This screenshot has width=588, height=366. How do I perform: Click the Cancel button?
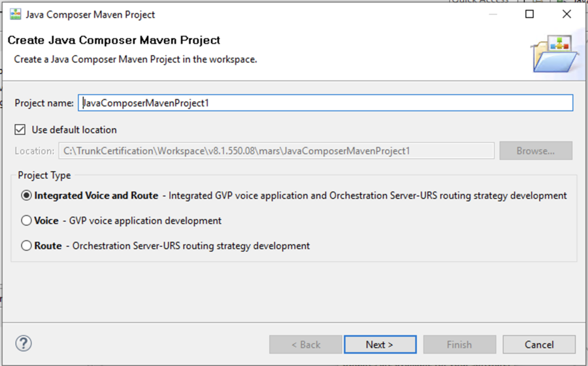[539, 344]
